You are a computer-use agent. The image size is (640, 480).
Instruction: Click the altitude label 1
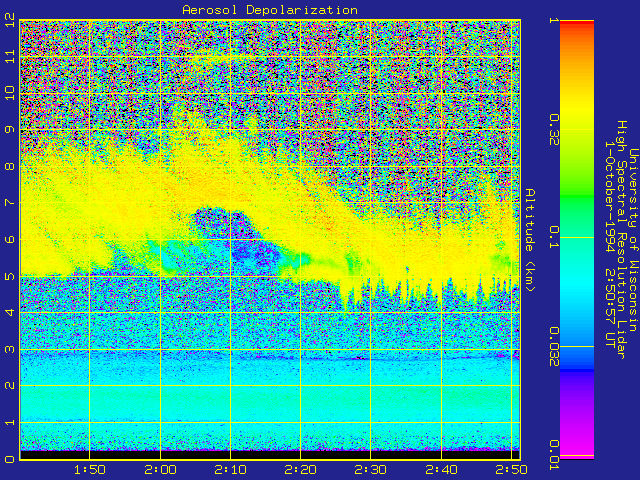pos(10,422)
